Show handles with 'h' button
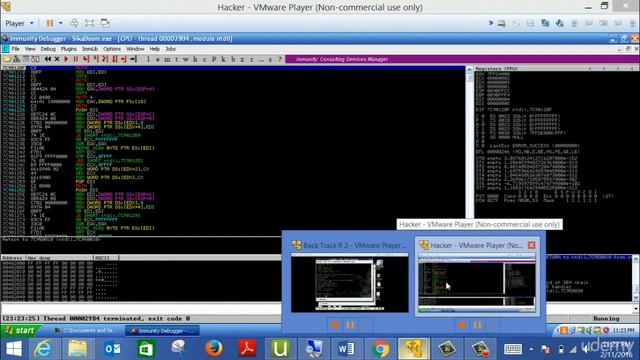 tap(195, 59)
